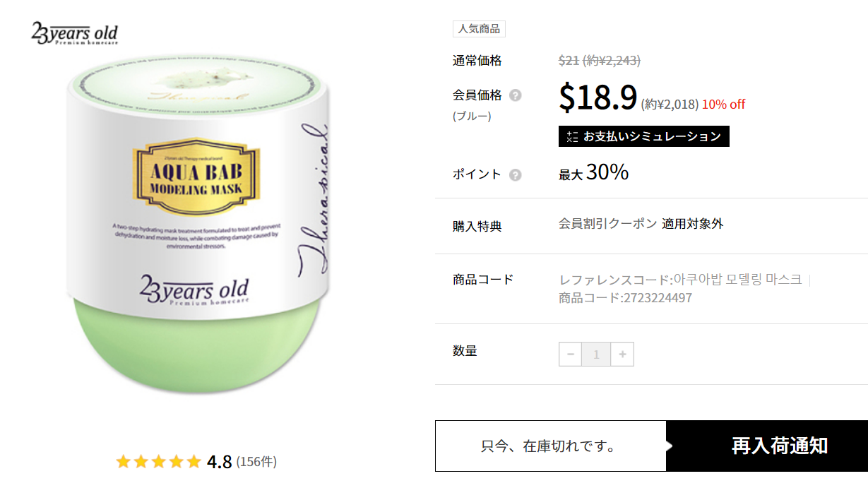Click the 只今、在庫切れです out-of-stock box
The image size is (868, 488).
551,446
